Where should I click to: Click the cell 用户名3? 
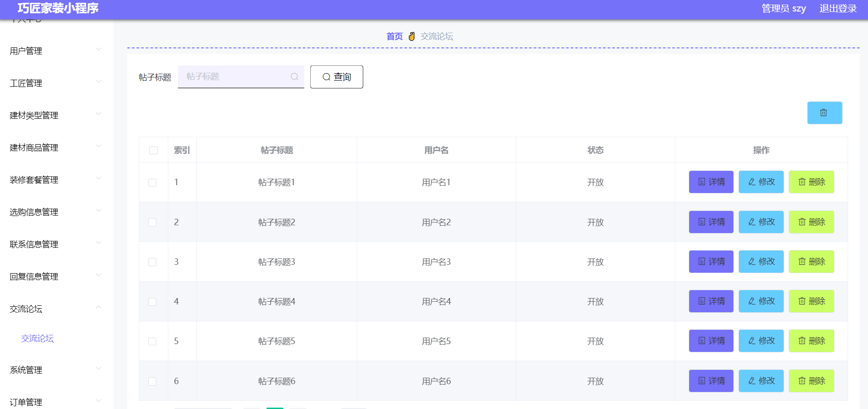[436, 262]
